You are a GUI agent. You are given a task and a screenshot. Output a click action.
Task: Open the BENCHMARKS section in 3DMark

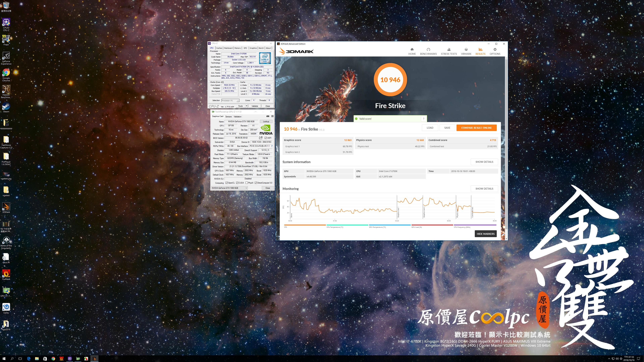tap(428, 51)
